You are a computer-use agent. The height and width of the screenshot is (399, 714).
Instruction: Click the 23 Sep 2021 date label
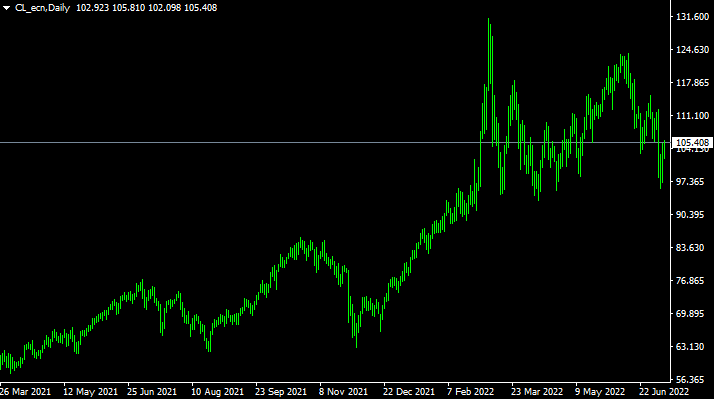point(281,392)
